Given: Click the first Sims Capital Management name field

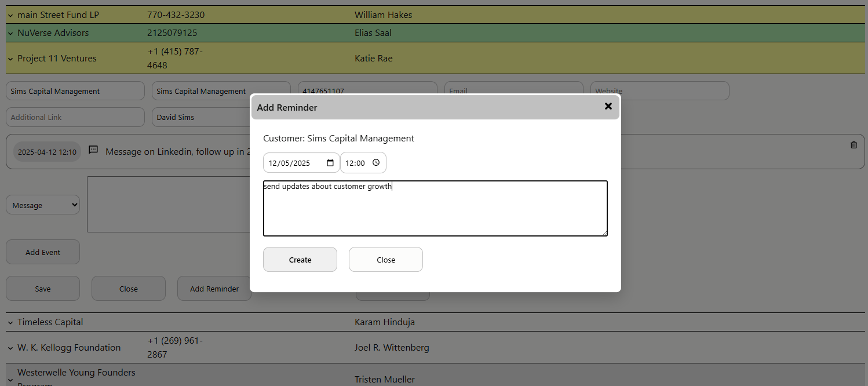Looking at the screenshot, I should [75, 91].
